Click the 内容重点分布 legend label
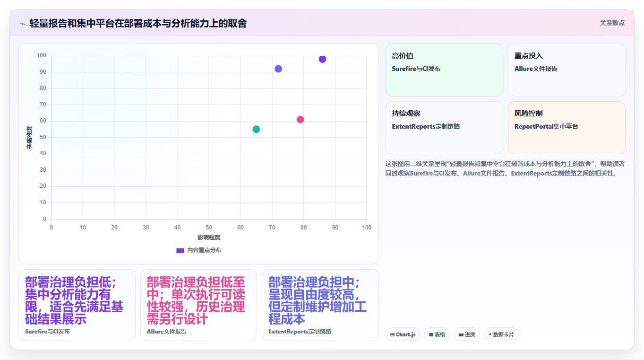This screenshot has width=644, height=360. point(204,250)
